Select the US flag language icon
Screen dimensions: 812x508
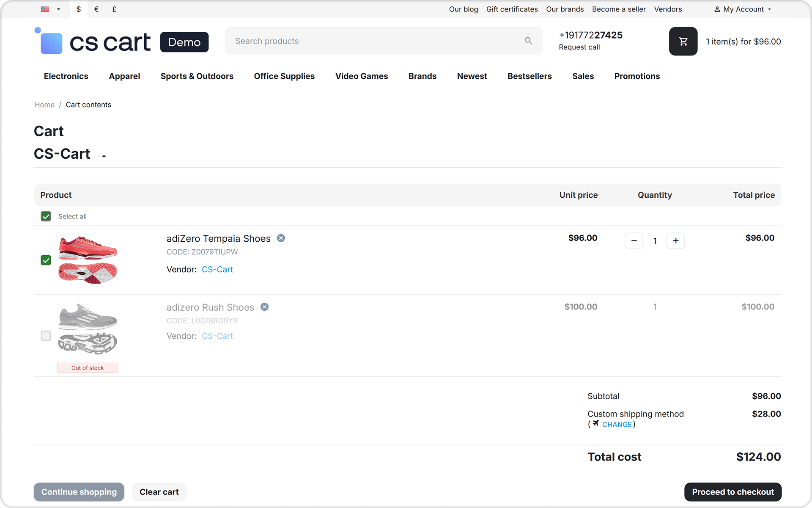pos(45,9)
